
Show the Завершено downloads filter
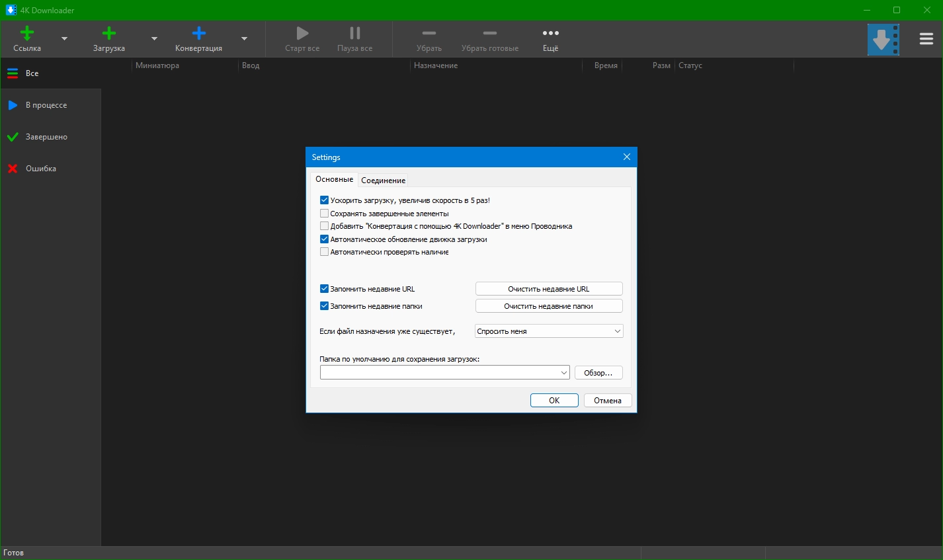46,137
